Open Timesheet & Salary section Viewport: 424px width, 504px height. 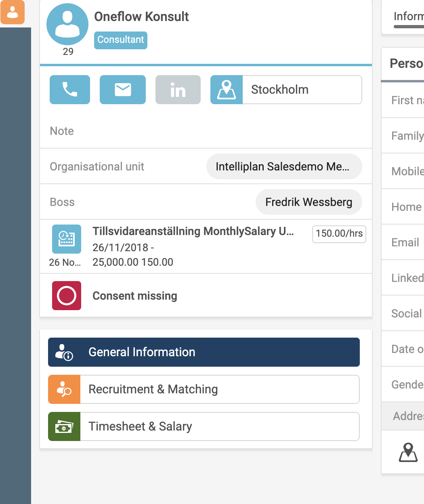coord(204,426)
